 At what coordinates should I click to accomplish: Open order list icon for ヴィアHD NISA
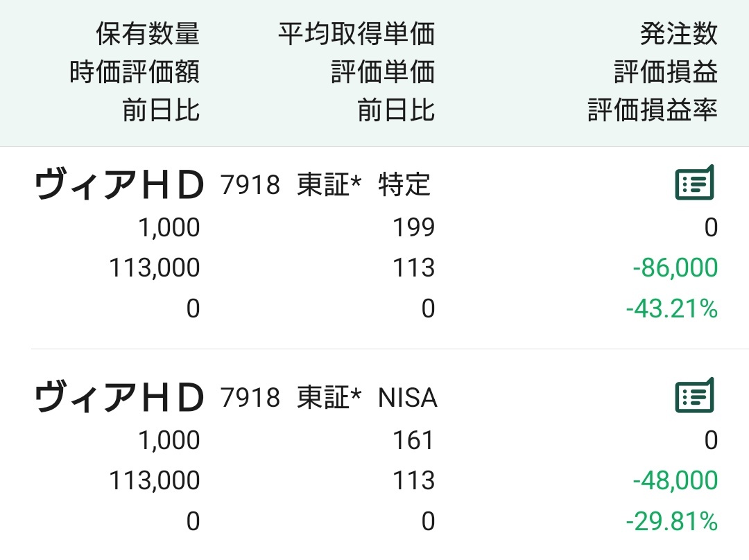point(694,395)
